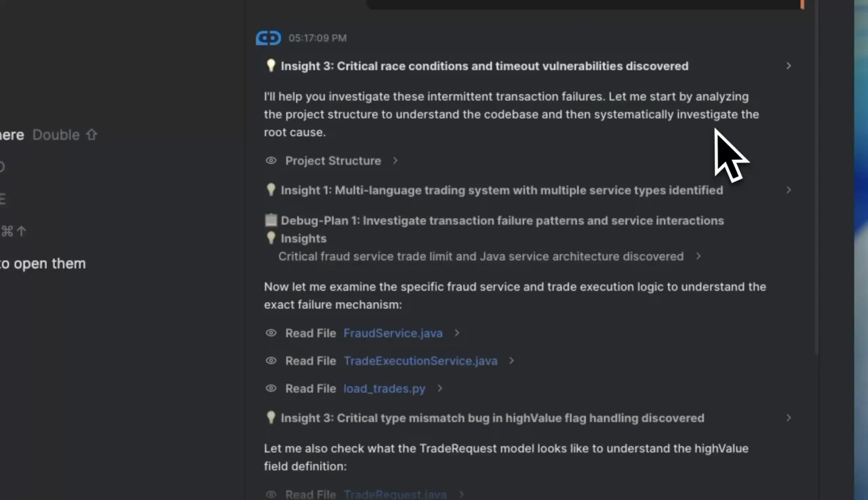Click the Debug-Plan 1 heading text
The image size is (868, 500).
502,220
